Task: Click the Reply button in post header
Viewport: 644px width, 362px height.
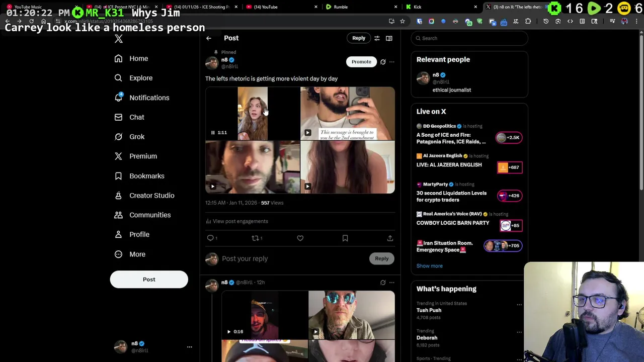Action: 359,38
